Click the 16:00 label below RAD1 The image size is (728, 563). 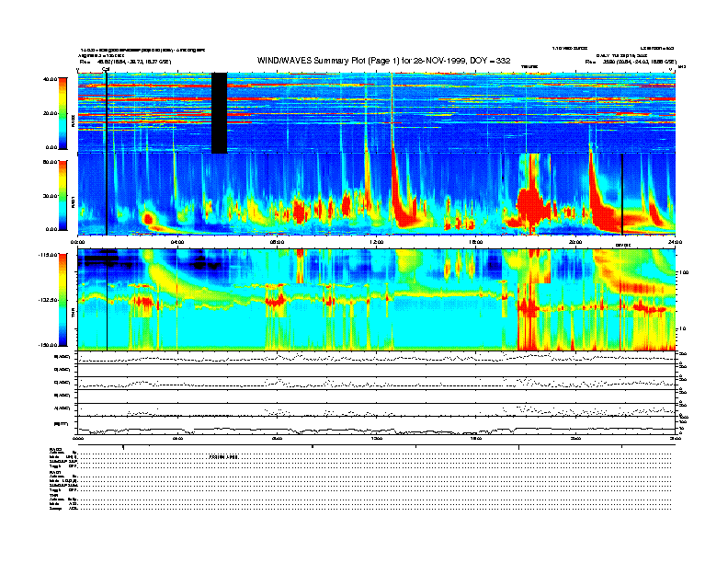point(476,242)
